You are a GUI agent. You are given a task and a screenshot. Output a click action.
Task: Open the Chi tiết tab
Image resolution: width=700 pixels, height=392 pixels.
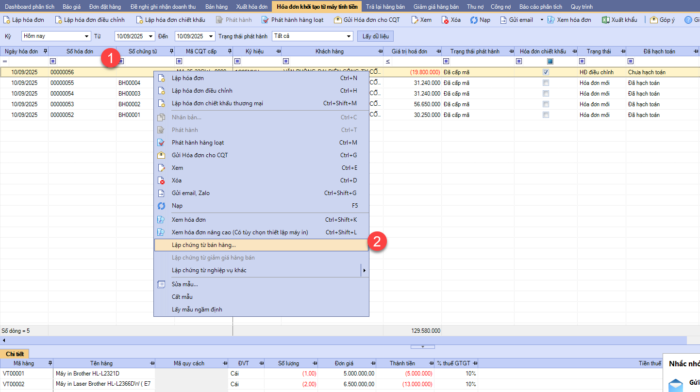[15, 354]
